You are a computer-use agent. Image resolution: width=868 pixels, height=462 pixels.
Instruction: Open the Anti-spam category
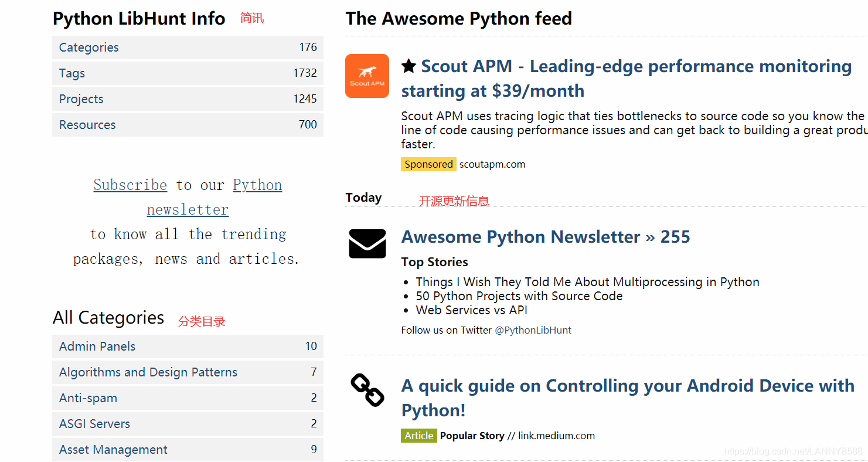188,398
